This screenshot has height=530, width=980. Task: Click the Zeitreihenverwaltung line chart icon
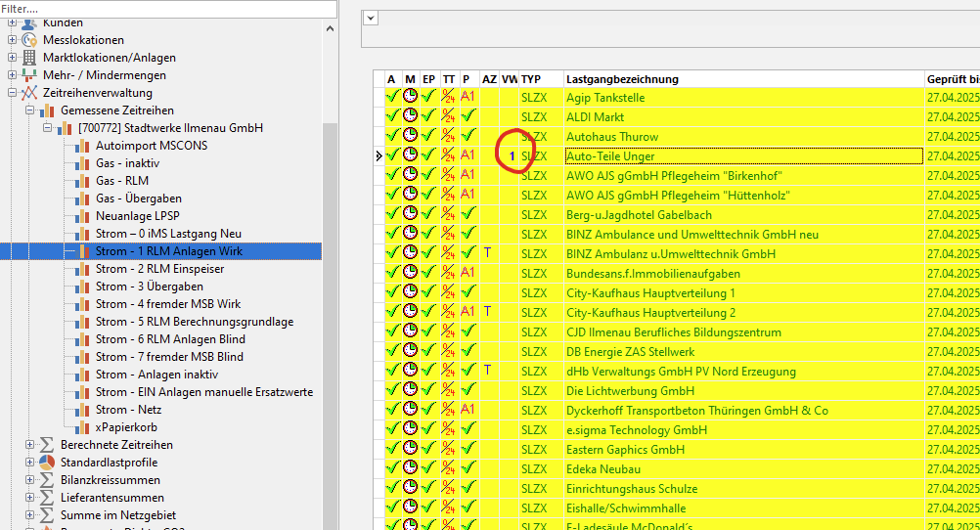click(29, 93)
